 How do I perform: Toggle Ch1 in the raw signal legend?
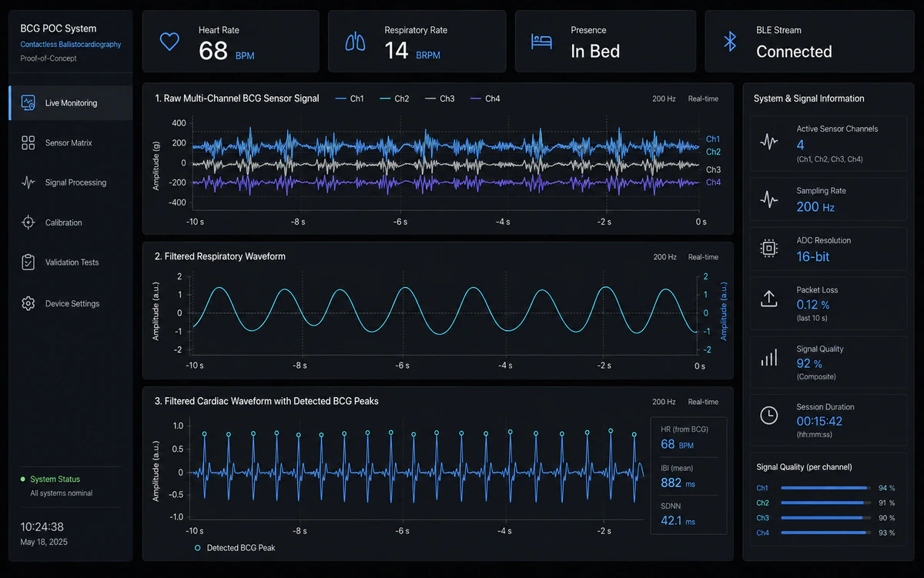tap(350, 99)
